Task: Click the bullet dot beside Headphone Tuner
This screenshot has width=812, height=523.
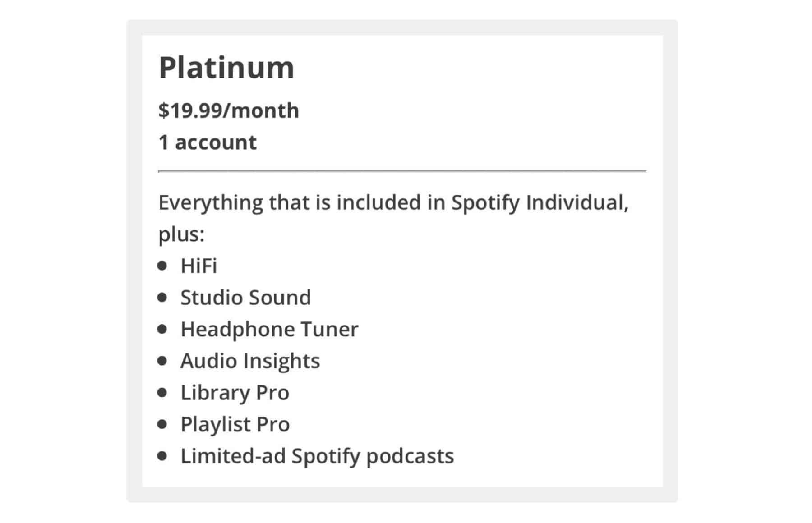Action: click(162, 329)
